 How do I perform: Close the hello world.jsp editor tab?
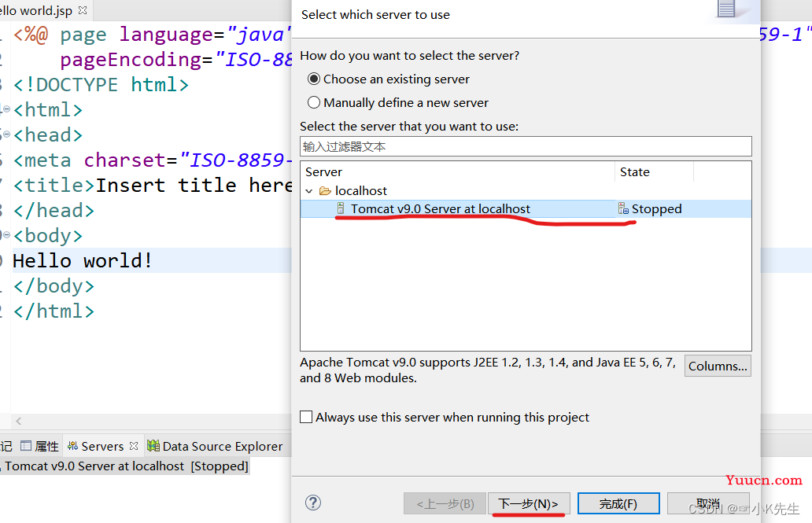pos(83,10)
